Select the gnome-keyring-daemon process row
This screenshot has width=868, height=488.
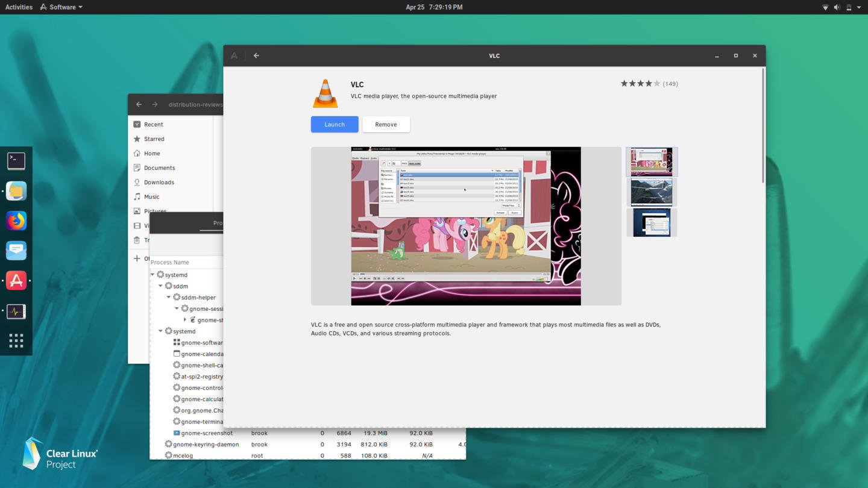tap(307, 444)
